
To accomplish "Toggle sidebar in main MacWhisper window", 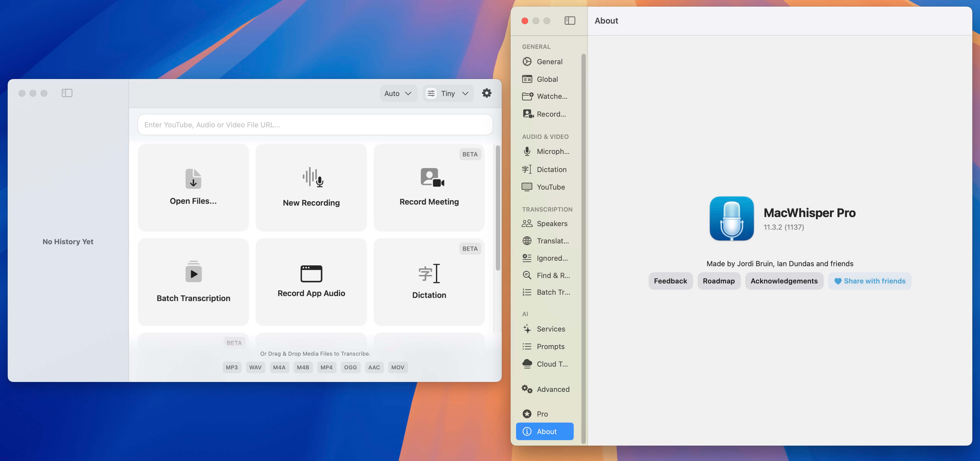I will 67,93.
